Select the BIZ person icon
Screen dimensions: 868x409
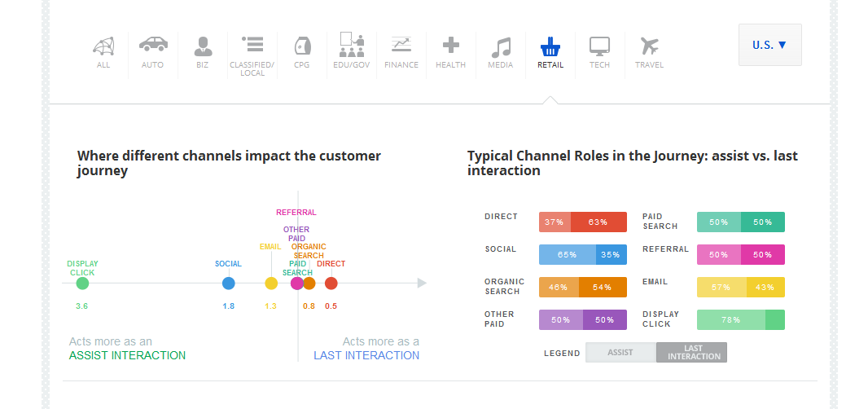coord(203,46)
